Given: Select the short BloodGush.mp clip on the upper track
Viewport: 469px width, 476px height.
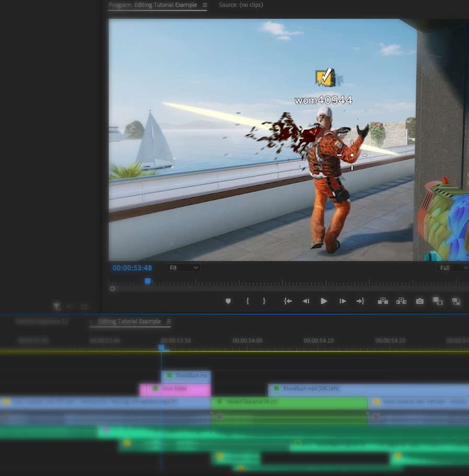Looking at the screenshot, I should coord(186,377).
